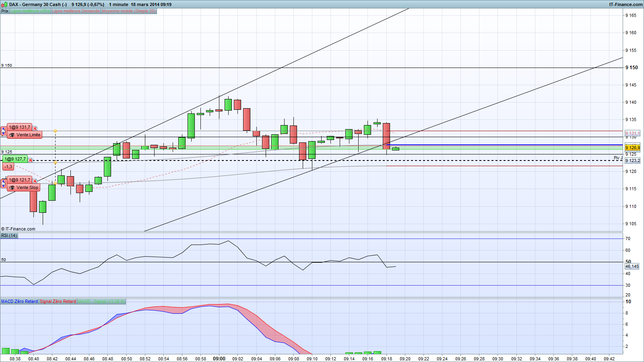Click move arrows icon for limit order

click(3, 131)
